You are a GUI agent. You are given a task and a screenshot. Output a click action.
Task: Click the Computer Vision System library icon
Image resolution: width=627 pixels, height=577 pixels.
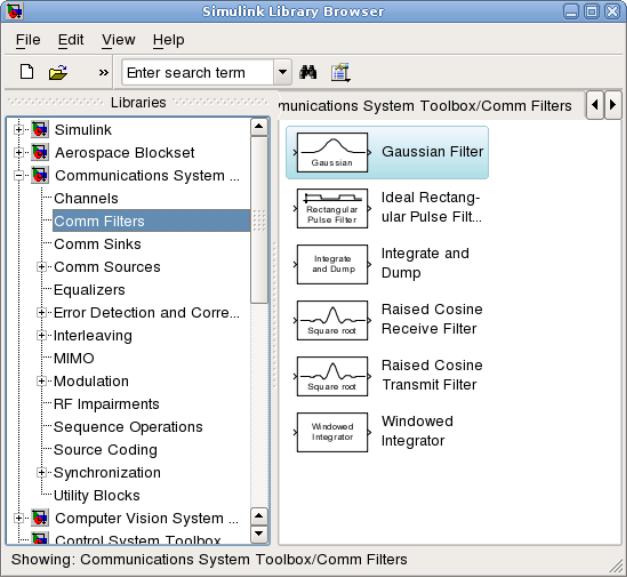click(x=40, y=517)
